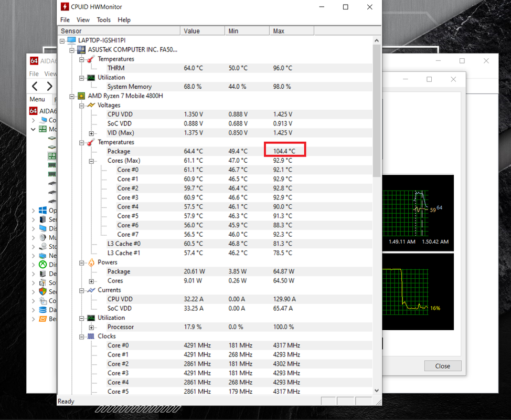The width and height of the screenshot is (511, 420).
Task: Sort by the Value column header
Action: tap(203, 31)
